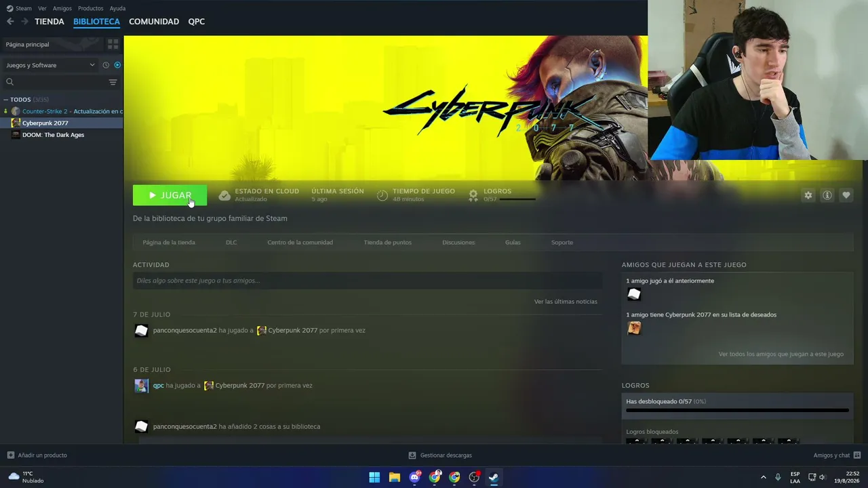Open the Amigos menu
Screen dimensions: 868x488
pyautogui.click(x=62, y=8)
